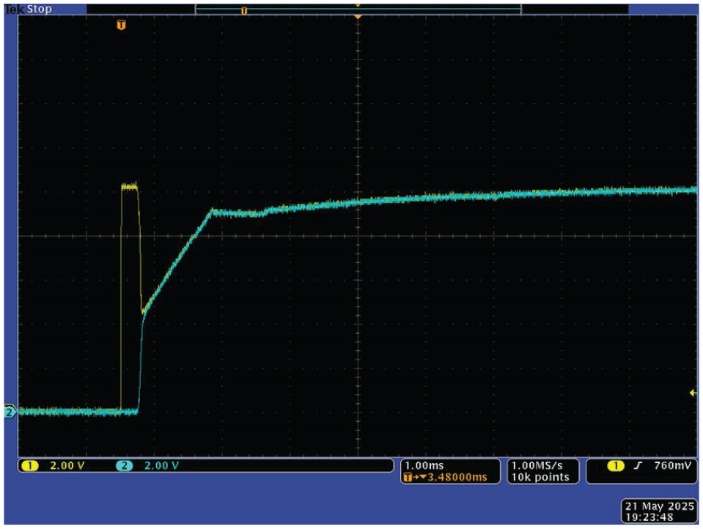Screen dimensions: 703x529
Task: Click channel 1 2.00 V scale readout
Action: pos(66,466)
